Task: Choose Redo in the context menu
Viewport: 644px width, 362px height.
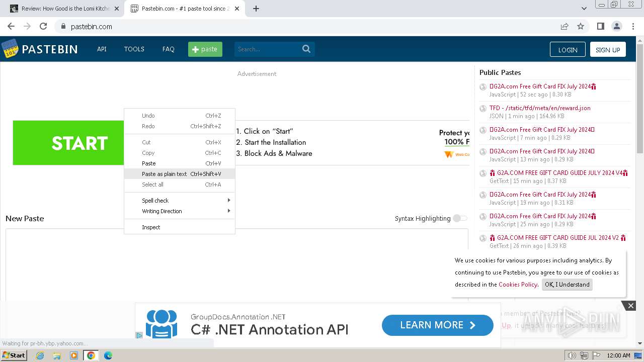Action: [x=180, y=126]
